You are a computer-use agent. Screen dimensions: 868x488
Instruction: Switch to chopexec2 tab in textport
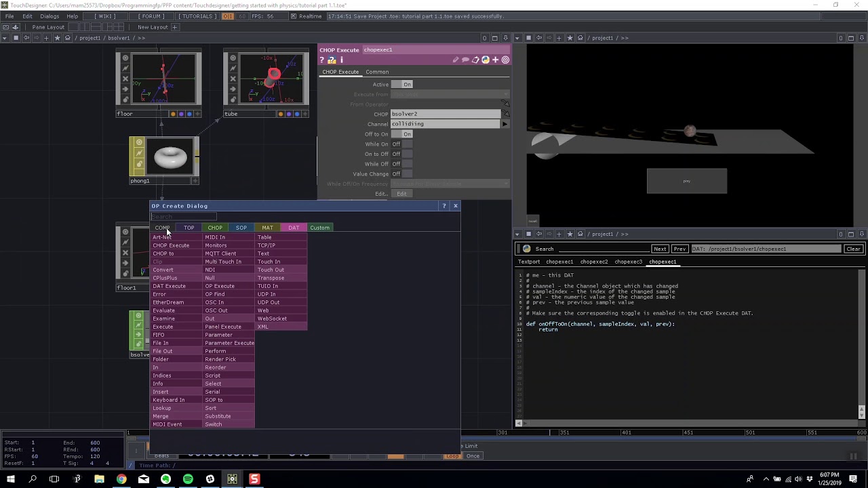(593, 262)
